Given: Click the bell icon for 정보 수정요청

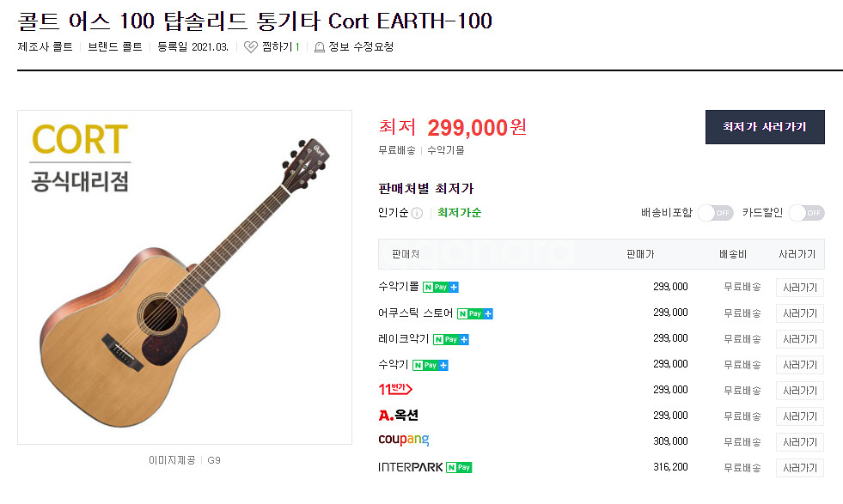Looking at the screenshot, I should click(320, 47).
